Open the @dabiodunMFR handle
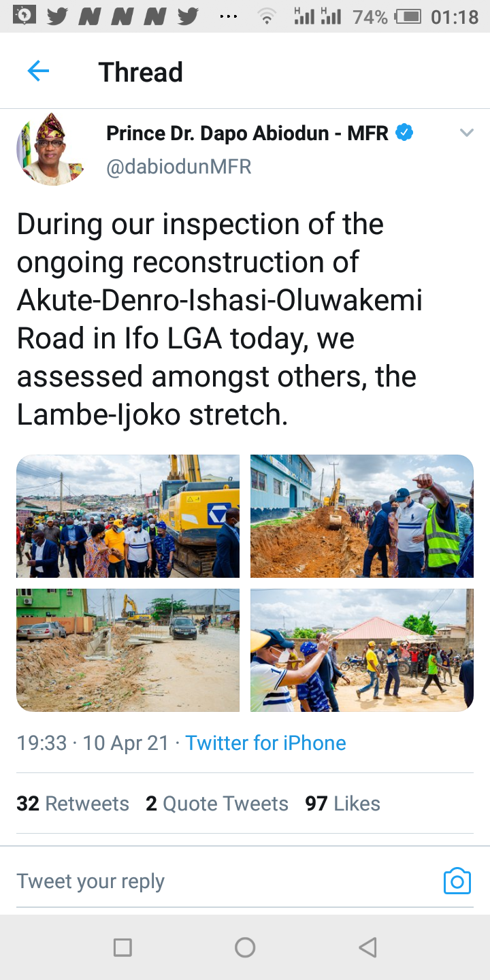This screenshot has width=490, height=980. point(179,167)
